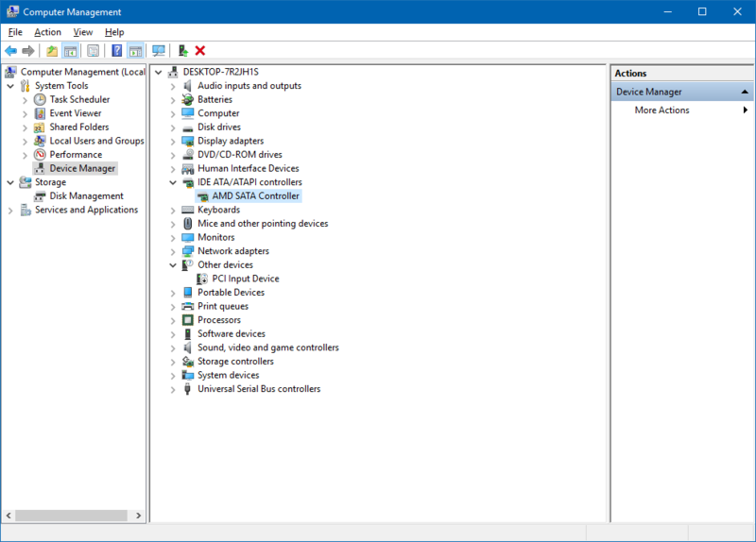Screen dimensions: 756x542
Task: Expand Audio inputs and outputs node
Action: pos(173,87)
